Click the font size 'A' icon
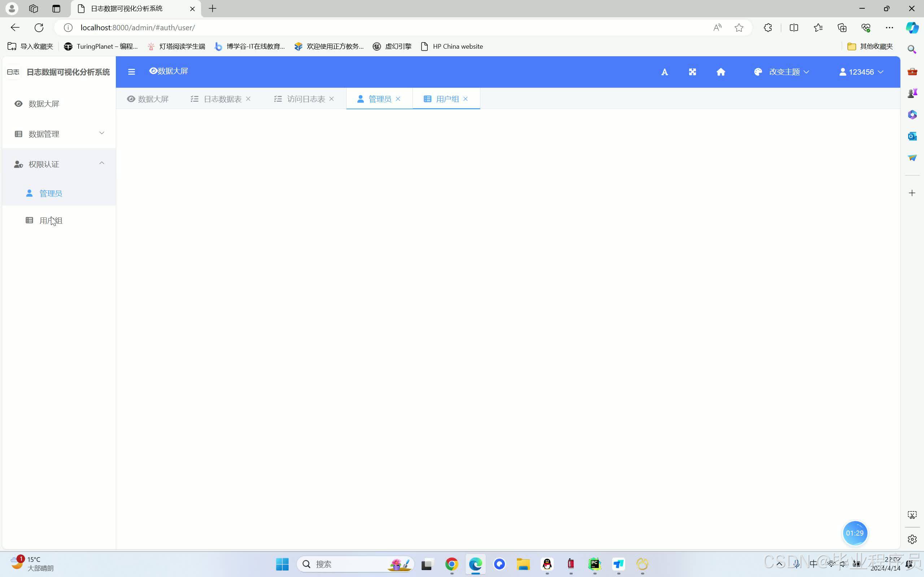 pyautogui.click(x=664, y=72)
